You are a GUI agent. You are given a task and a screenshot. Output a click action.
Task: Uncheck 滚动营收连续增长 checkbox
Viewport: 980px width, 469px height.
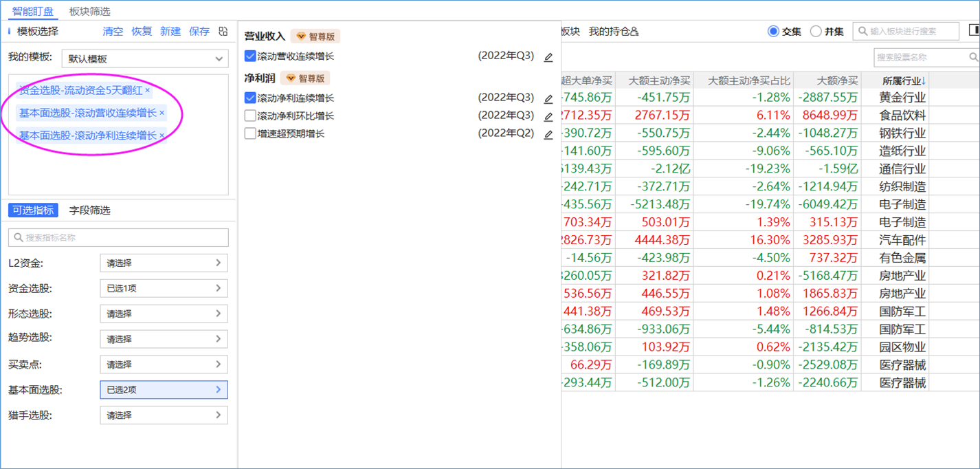[250, 56]
